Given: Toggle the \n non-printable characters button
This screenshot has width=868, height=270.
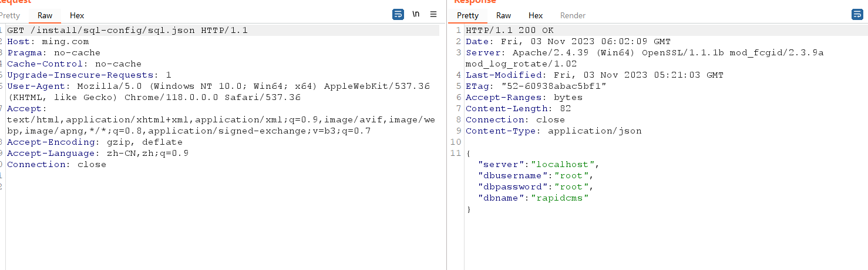Looking at the screenshot, I should point(416,15).
